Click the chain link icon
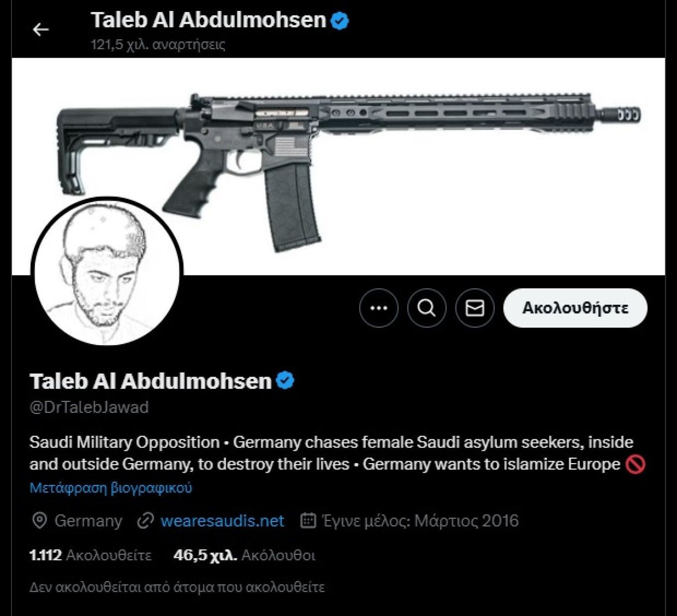This screenshot has width=677, height=616. [x=145, y=521]
